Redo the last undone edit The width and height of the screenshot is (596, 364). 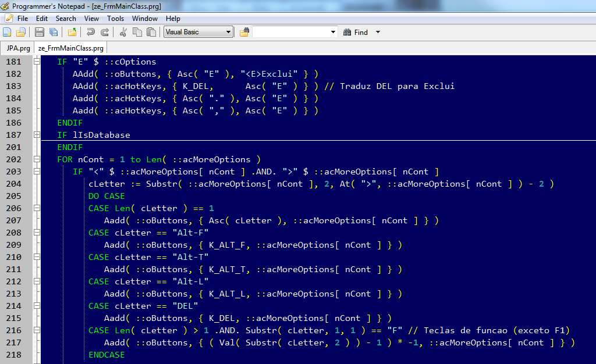(105, 32)
